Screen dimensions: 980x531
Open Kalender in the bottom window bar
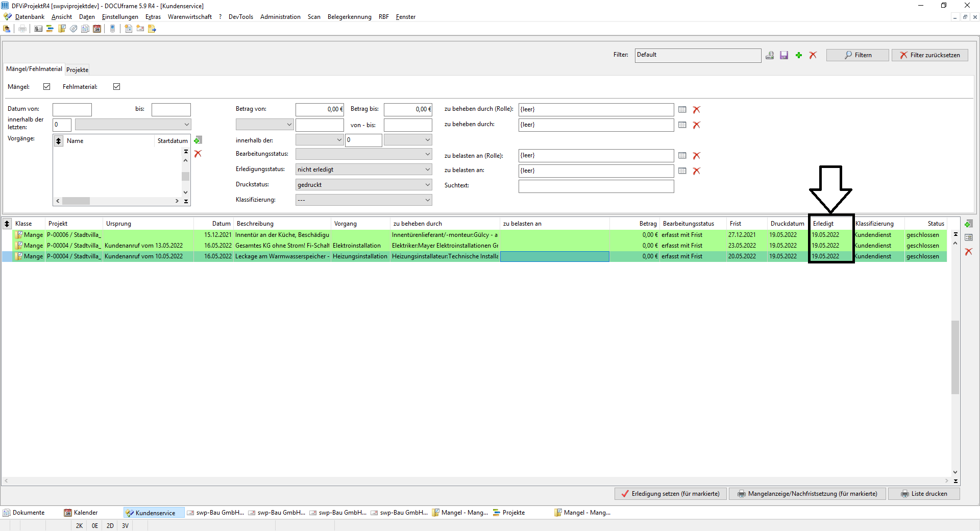[x=81, y=513]
